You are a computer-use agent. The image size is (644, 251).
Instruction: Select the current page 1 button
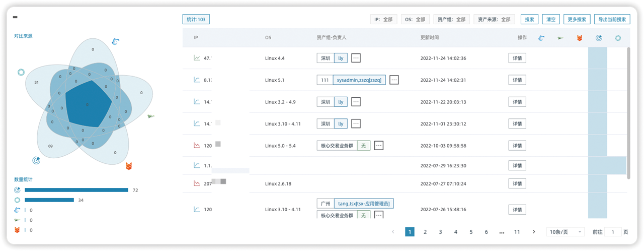click(410, 232)
